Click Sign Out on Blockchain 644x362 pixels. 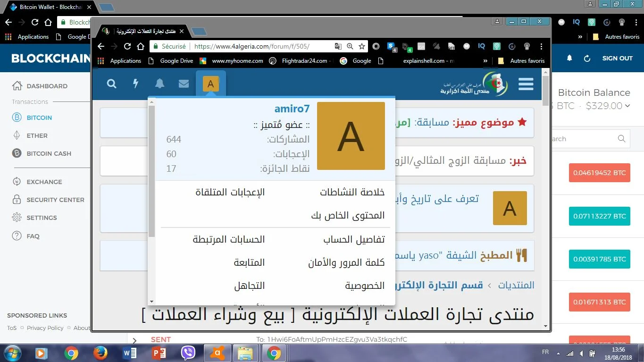point(617,59)
